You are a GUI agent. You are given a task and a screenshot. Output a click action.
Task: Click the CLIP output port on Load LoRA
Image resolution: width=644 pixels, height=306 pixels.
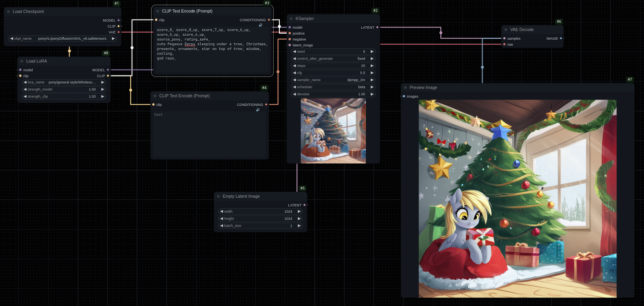pos(108,76)
